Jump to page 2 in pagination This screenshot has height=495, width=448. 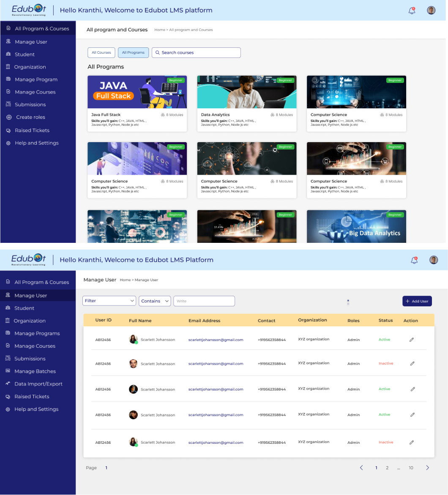pos(387,467)
